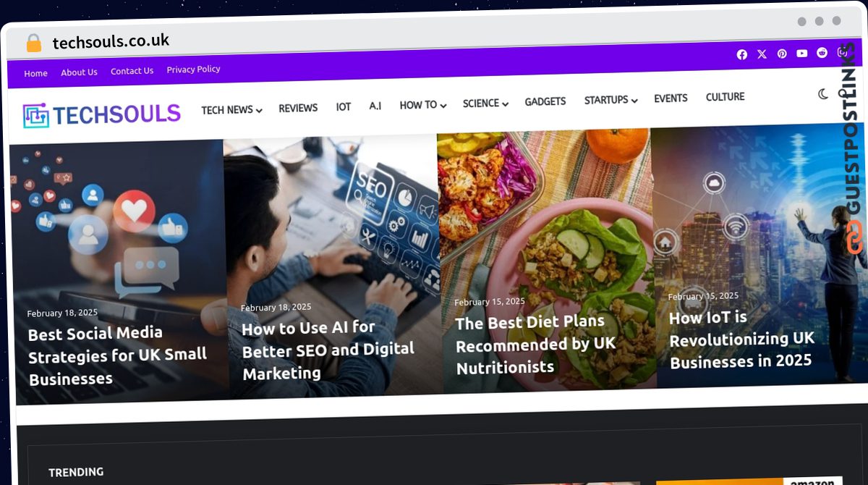
Task: Click the TechSouls logo
Action: coord(101,114)
